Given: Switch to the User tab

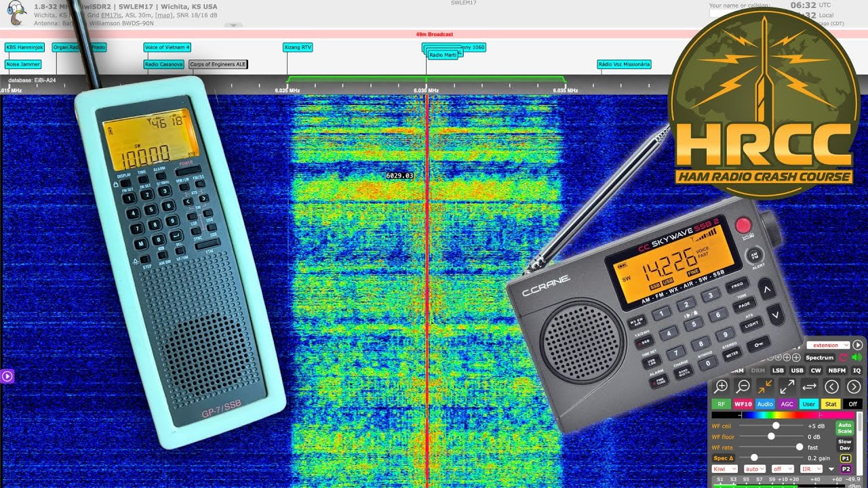Looking at the screenshot, I should (808, 403).
